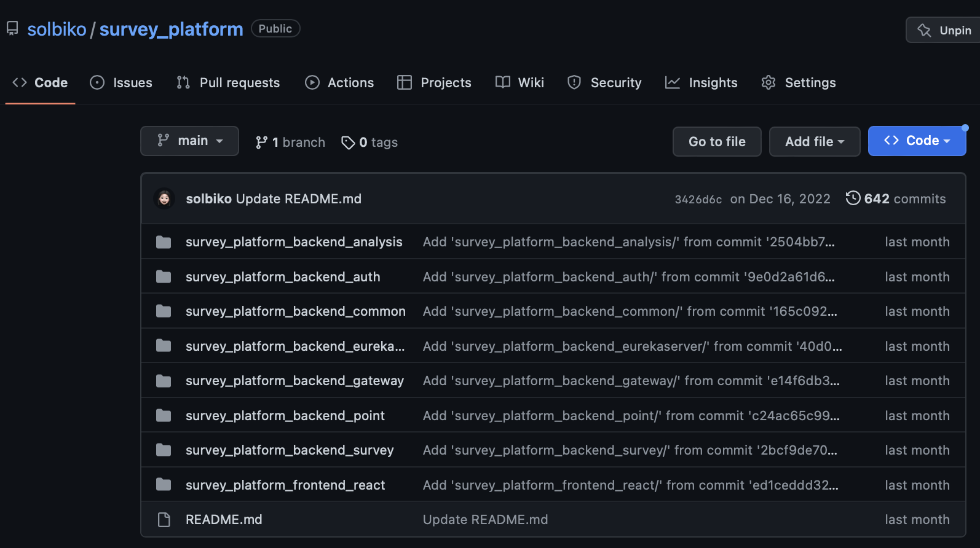Image resolution: width=980 pixels, height=548 pixels.
Task: Open the survey_platform repository link
Action: [x=171, y=29]
